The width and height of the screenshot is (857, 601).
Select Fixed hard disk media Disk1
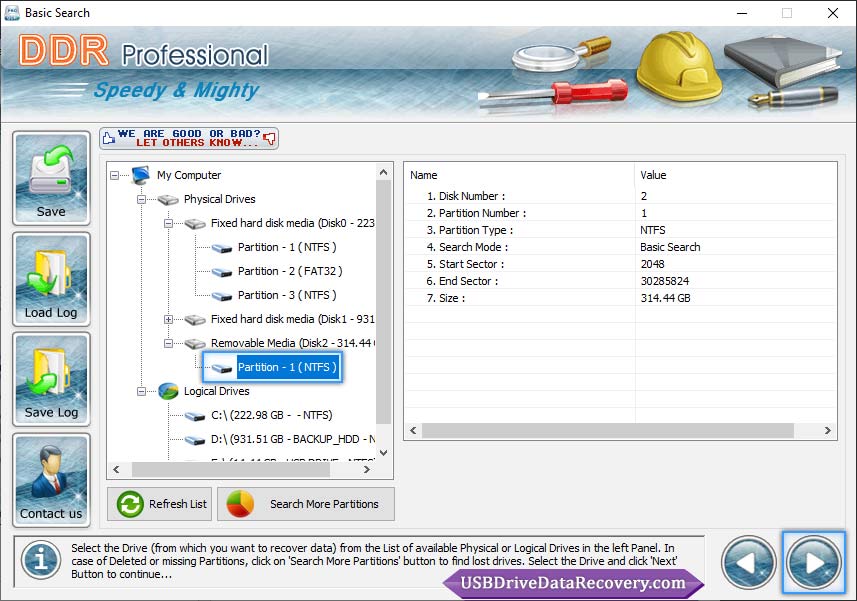tap(292, 319)
